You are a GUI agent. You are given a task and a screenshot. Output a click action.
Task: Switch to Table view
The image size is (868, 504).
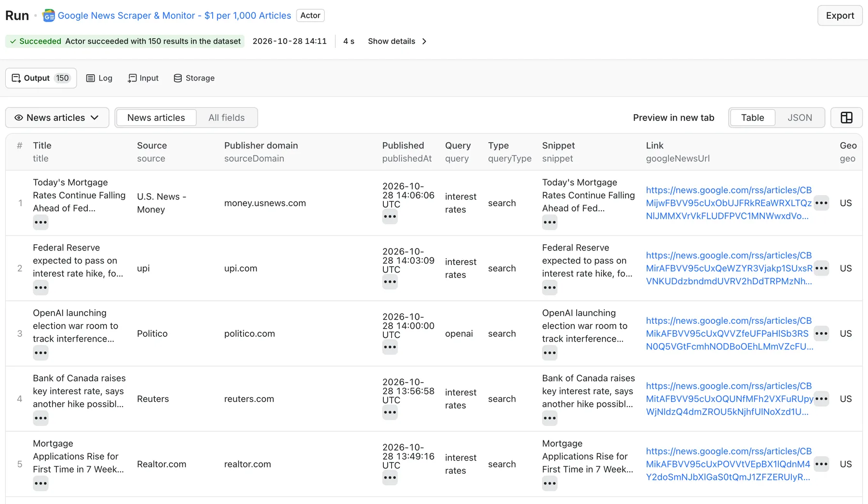(x=753, y=118)
